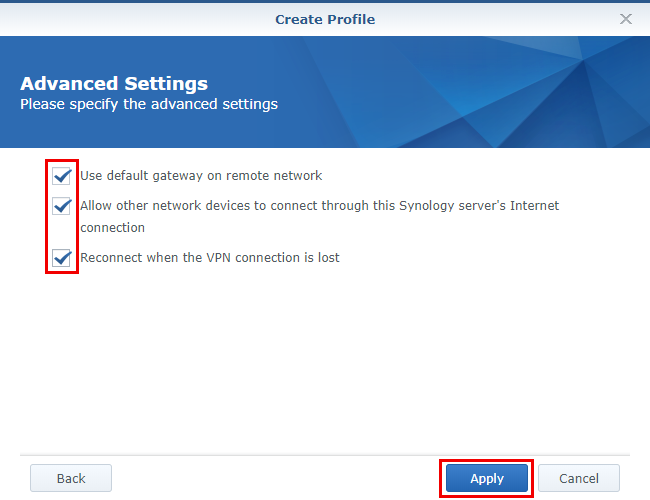Disable Reconnect when VPN connection is lost checkbox
650x500 pixels.
62,258
